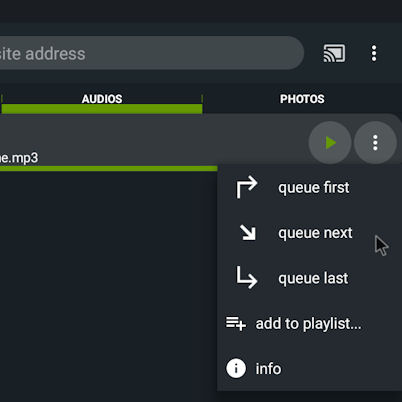This screenshot has width=402, height=402.
Task: Select the "queue first" menu entry
Action: 309,188
